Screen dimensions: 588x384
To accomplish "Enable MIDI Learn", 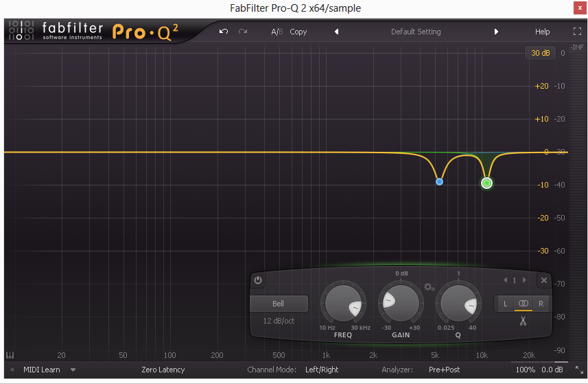I will (42, 370).
